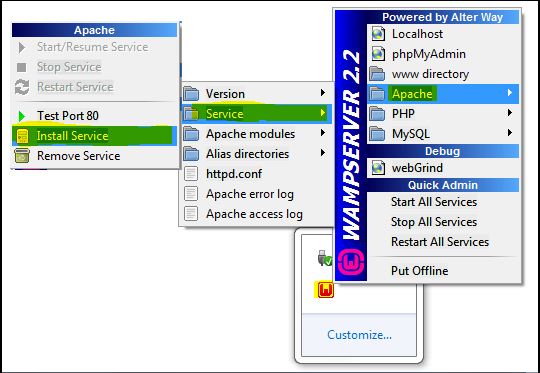The height and width of the screenshot is (373, 540).
Task: Click the grey Restart Service arrows icon
Action: pyautogui.click(x=22, y=87)
